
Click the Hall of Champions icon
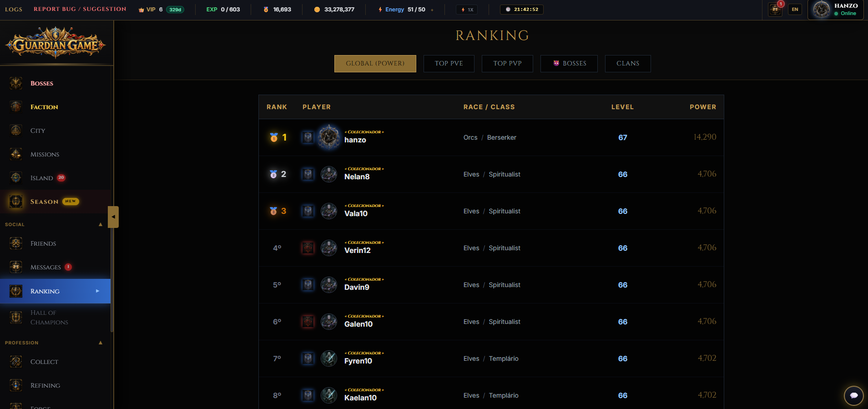click(16, 318)
